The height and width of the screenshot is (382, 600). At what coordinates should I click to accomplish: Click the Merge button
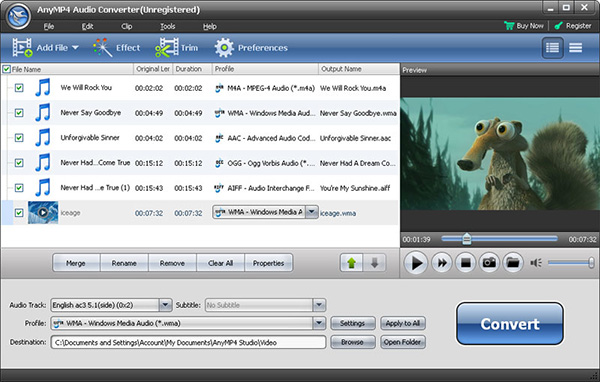pos(76,263)
